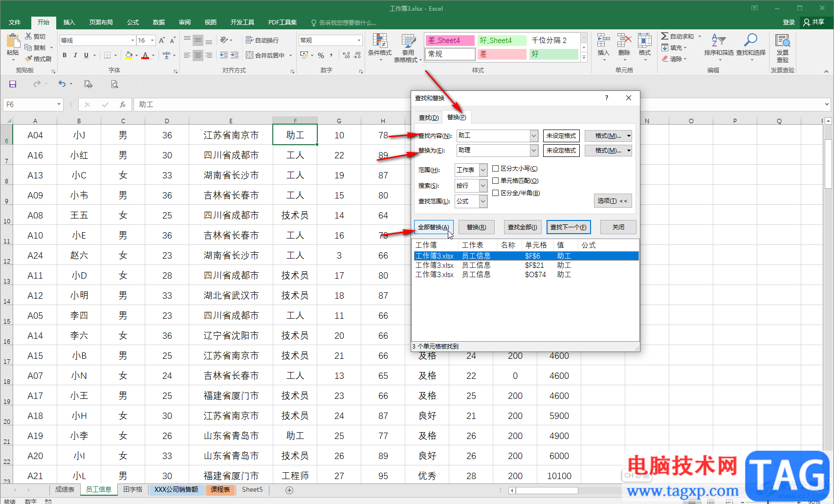Expand the cell styles gallery more arrow
Screen dimensions: 834x504
coord(584,58)
